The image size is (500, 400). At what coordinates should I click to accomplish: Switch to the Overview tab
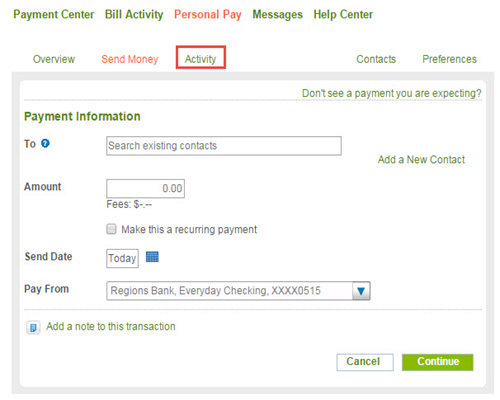[54, 59]
